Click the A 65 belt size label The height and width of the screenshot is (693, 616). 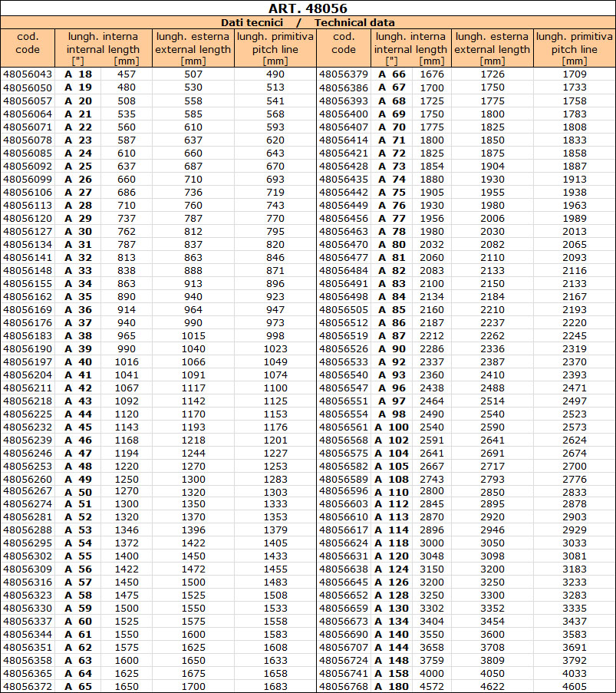click(77, 687)
